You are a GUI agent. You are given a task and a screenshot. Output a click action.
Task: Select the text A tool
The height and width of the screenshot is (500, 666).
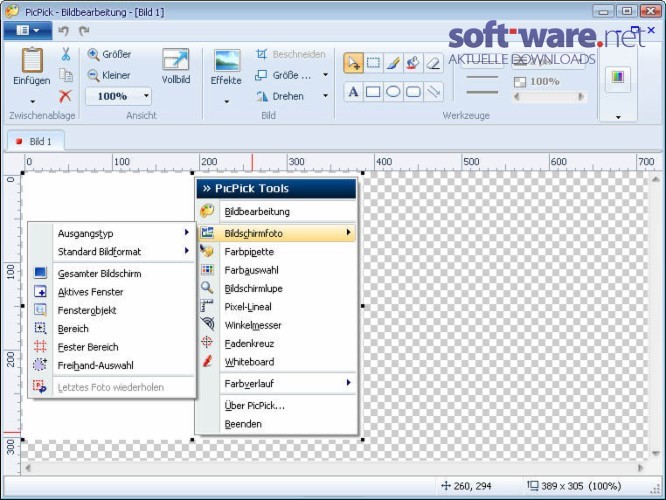tap(353, 91)
